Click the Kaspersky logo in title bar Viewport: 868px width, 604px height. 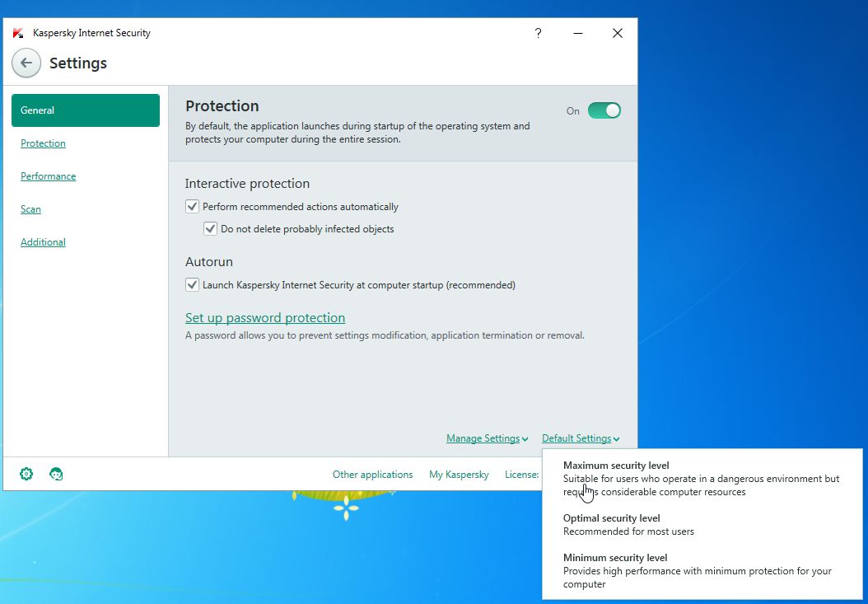pos(18,33)
